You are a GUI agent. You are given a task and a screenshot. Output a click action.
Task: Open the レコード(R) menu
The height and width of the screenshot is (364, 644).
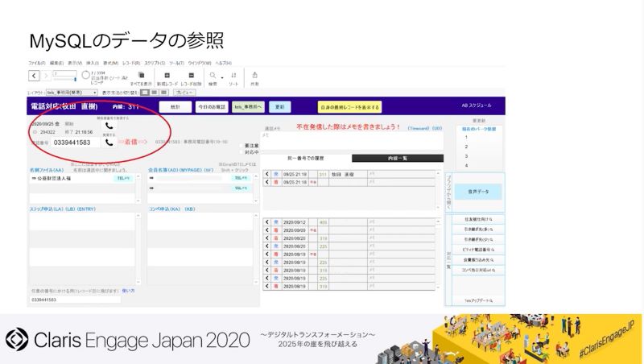[131, 64]
